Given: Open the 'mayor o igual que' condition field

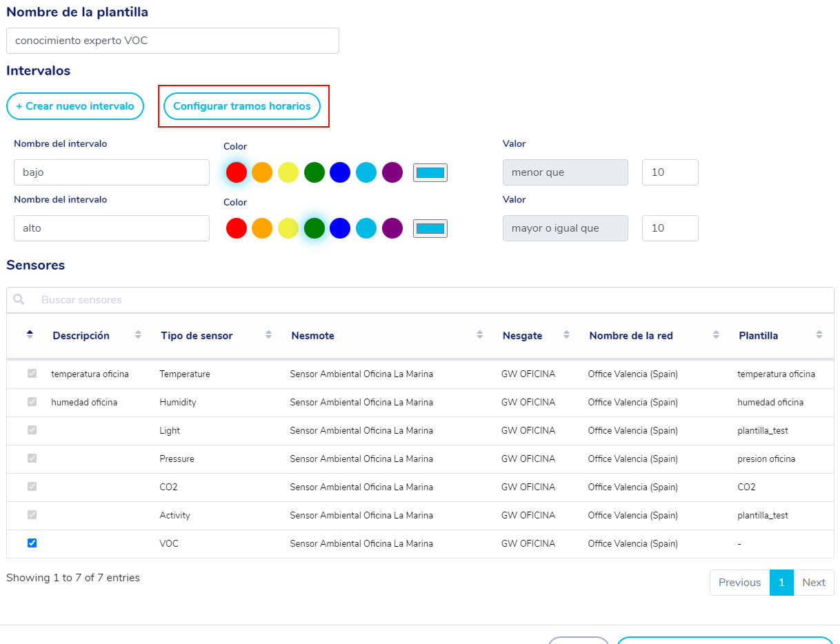Looking at the screenshot, I should tap(566, 228).
